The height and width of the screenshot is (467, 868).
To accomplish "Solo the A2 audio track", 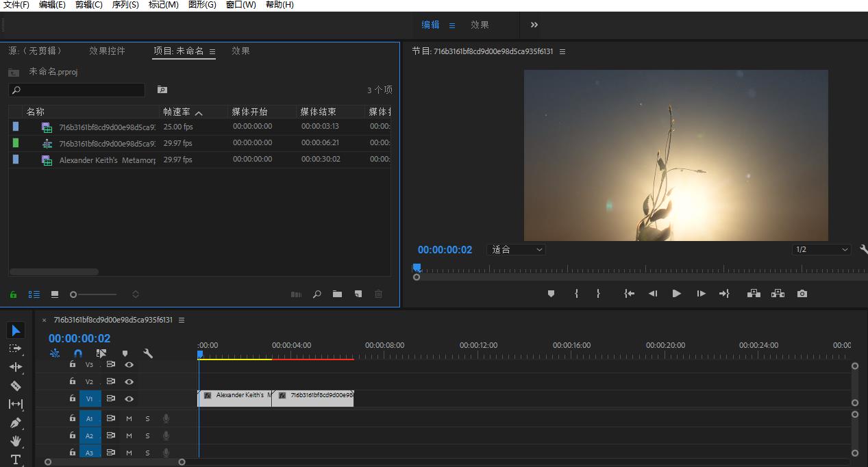I will pyautogui.click(x=147, y=436).
